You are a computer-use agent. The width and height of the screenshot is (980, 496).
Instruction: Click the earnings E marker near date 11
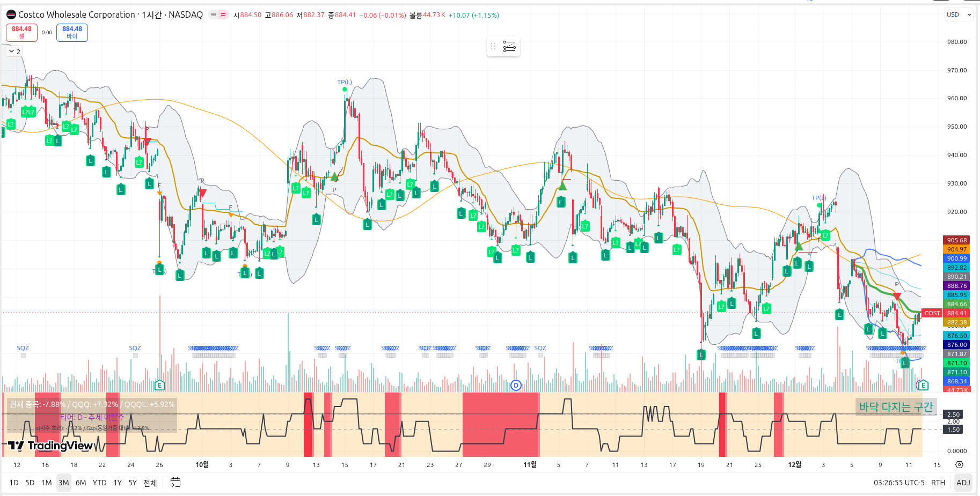(923, 385)
